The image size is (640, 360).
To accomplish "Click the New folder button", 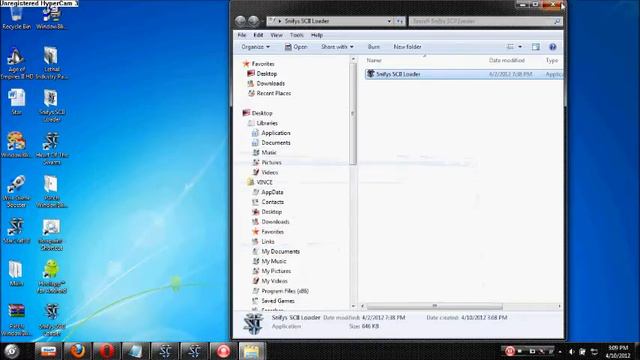I will pos(407,47).
